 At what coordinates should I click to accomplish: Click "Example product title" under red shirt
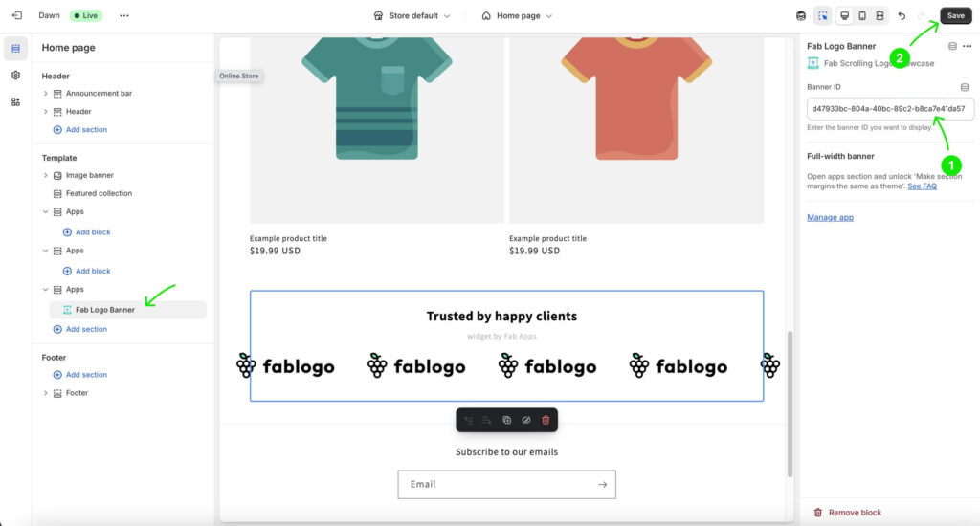(547, 239)
